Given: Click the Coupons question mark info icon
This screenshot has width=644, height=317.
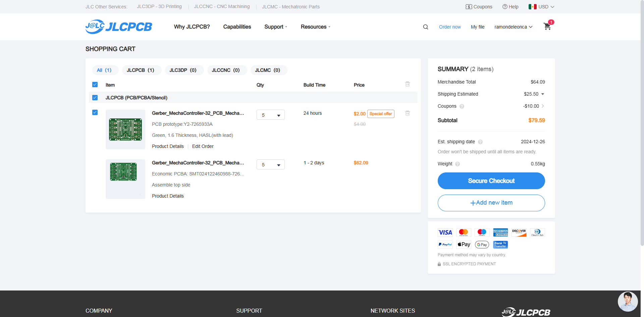Looking at the screenshot, I should pos(462,106).
